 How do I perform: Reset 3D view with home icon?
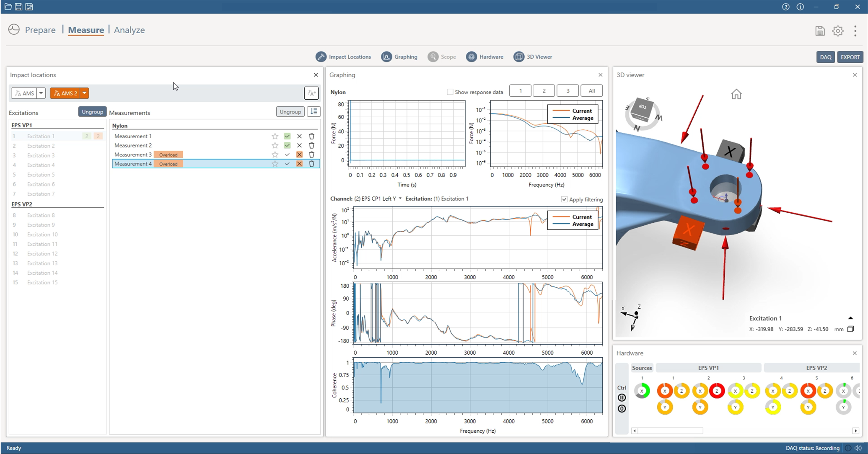tap(736, 94)
